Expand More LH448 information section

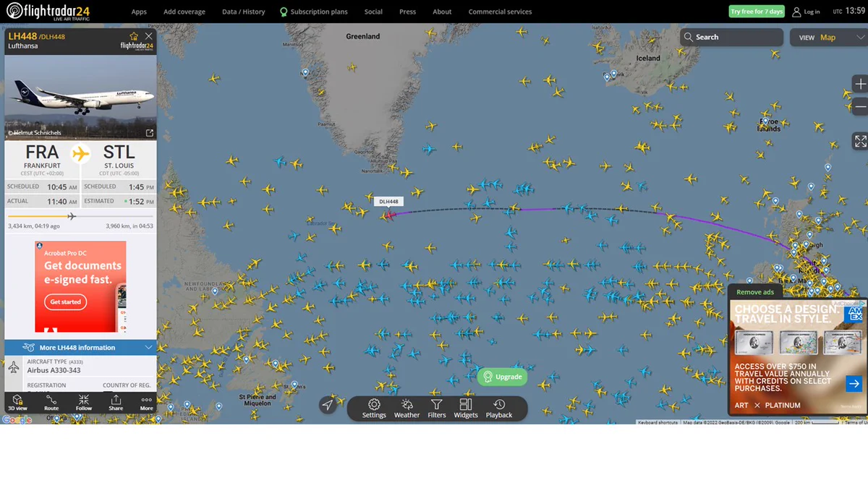pos(80,348)
